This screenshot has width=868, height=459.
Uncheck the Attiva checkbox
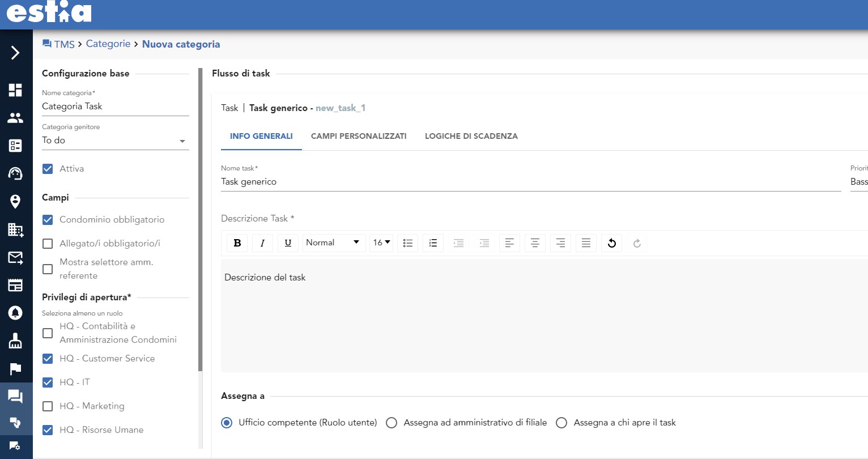coord(48,169)
